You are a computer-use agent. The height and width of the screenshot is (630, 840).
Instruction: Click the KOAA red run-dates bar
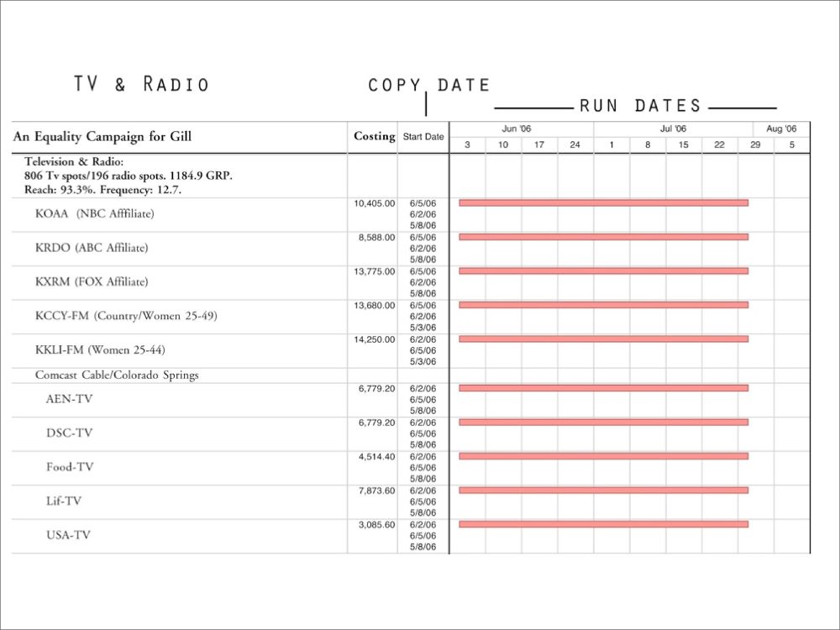pos(604,203)
